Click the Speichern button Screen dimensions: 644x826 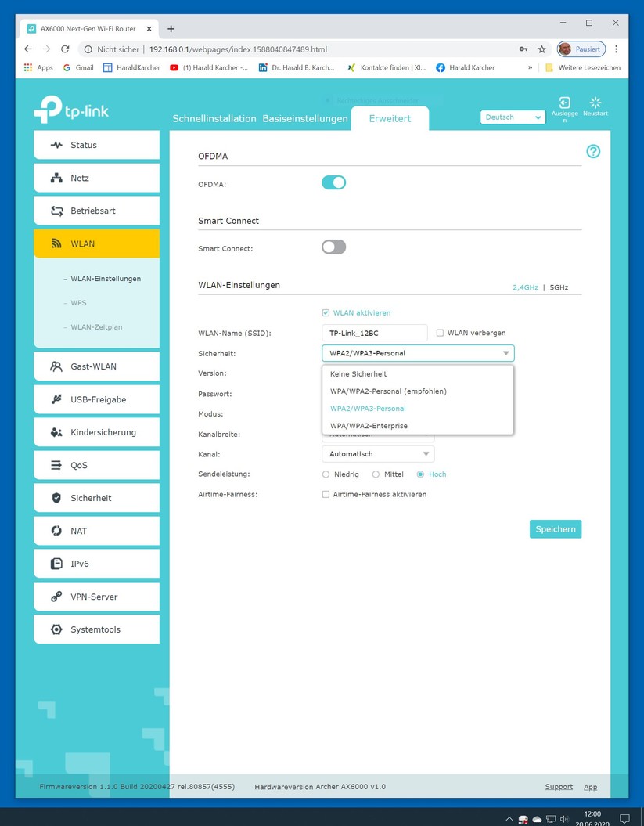556,529
